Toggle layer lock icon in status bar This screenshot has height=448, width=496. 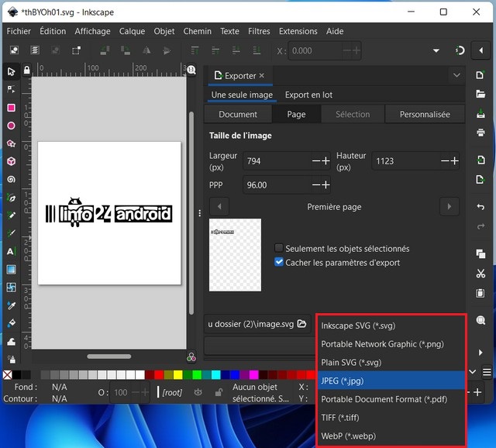[219, 392]
